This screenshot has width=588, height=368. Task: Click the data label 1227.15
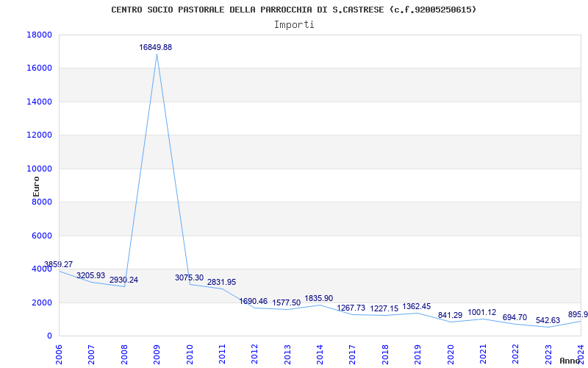pos(384,308)
